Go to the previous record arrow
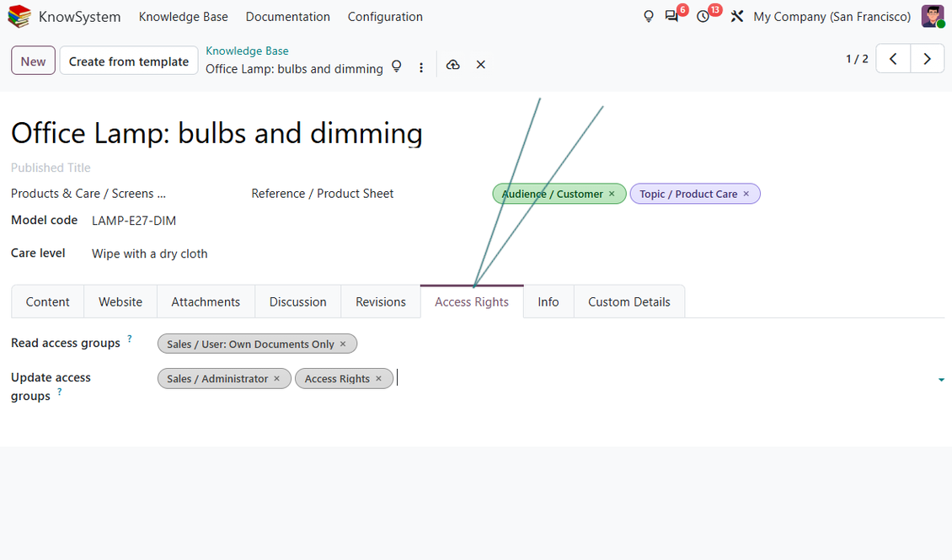The image size is (952, 560). click(x=893, y=59)
